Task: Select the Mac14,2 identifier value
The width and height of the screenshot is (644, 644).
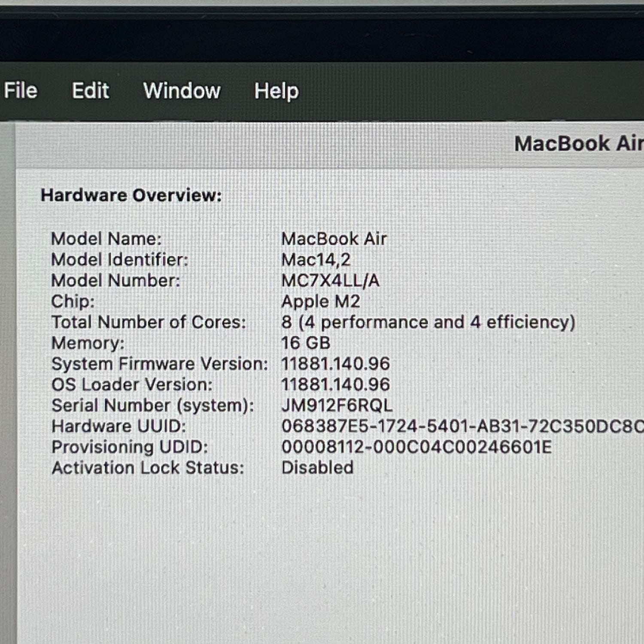Action: [x=316, y=260]
